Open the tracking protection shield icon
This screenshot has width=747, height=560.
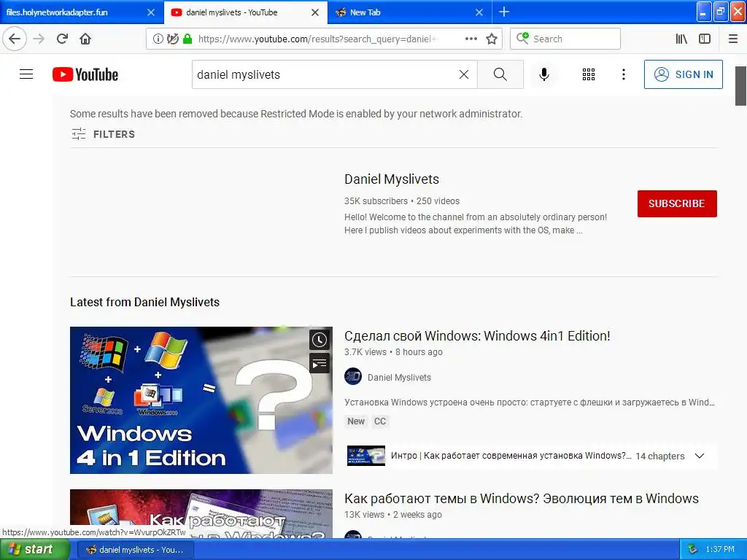tap(173, 39)
